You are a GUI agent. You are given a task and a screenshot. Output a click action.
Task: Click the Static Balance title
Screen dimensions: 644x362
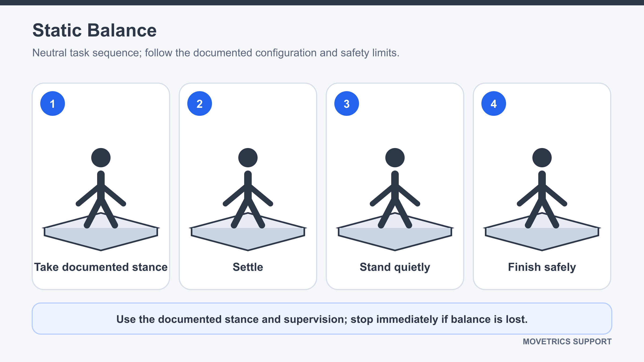click(94, 30)
